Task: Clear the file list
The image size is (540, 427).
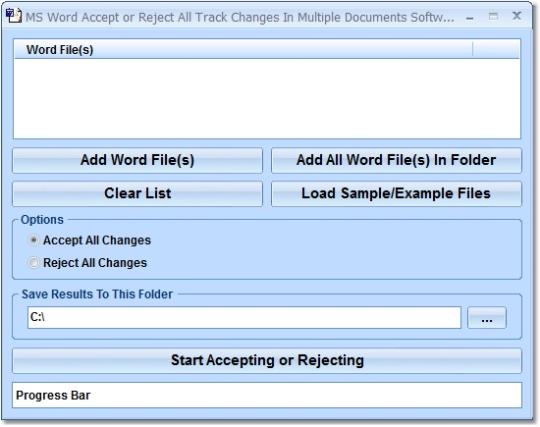Action: [x=137, y=194]
